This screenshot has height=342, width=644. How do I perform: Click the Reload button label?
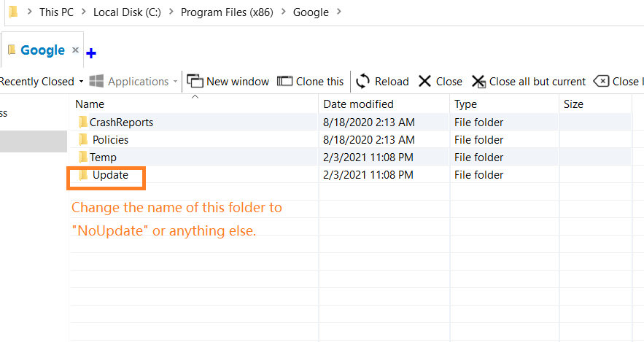tap(392, 81)
